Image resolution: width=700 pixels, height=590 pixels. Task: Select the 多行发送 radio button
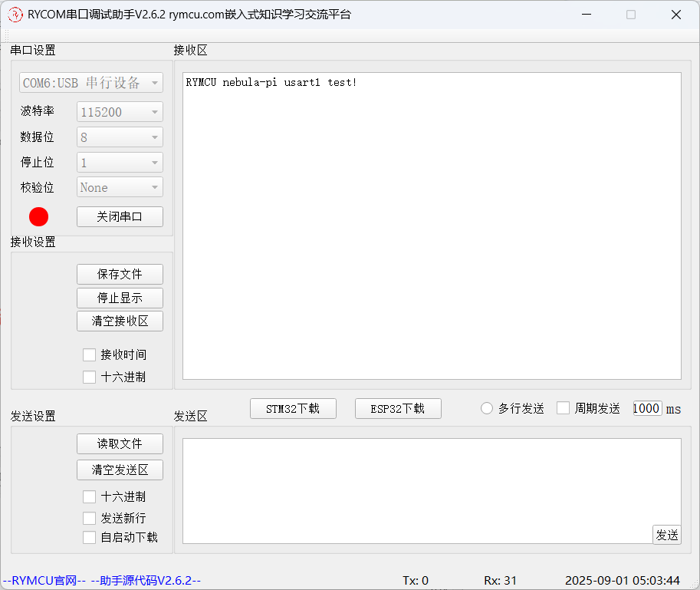[487, 408]
